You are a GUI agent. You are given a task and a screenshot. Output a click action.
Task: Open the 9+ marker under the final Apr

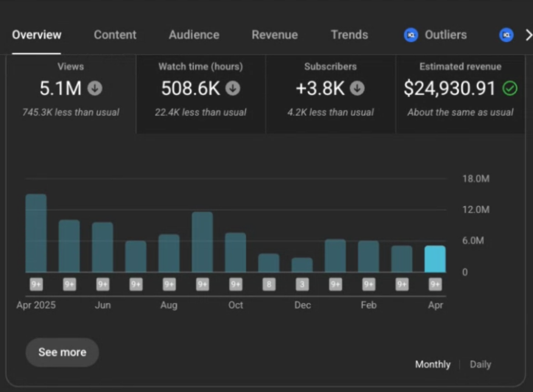tap(435, 284)
